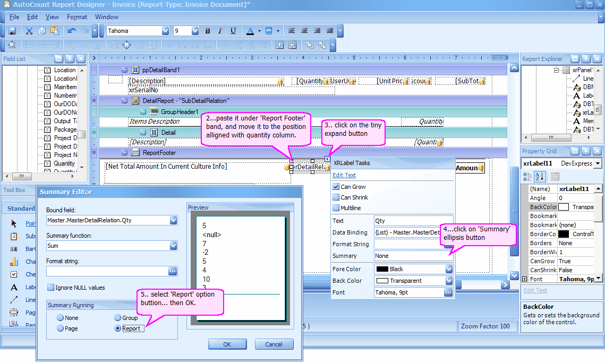Enable Ignore NULL values checkbox

tap(50, 287)
